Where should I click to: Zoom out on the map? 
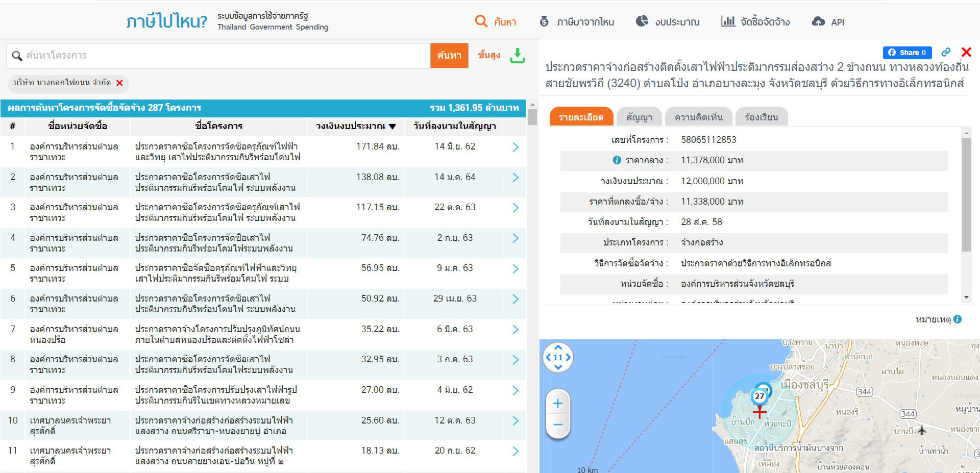tap(558, 425)
